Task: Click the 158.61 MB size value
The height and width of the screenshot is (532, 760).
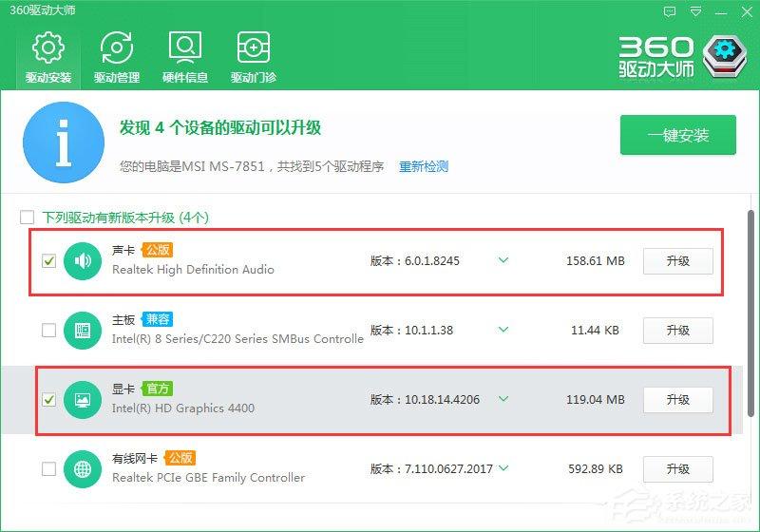Action: (596, 261)
